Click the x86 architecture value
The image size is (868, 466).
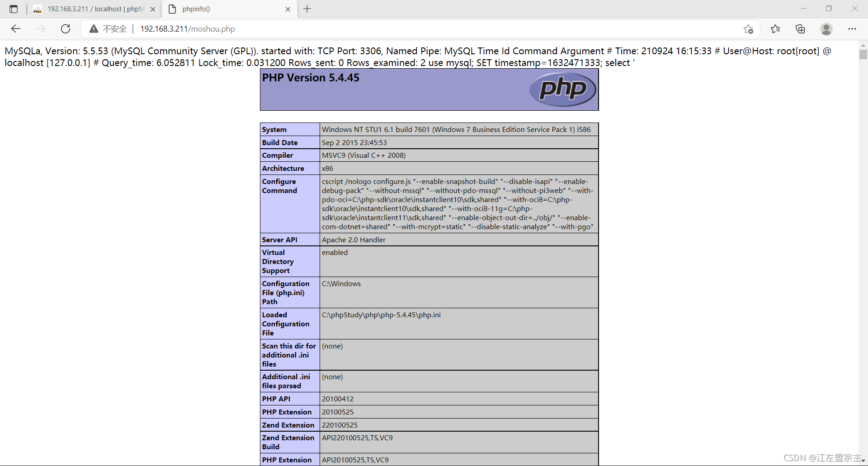(327, 169)
